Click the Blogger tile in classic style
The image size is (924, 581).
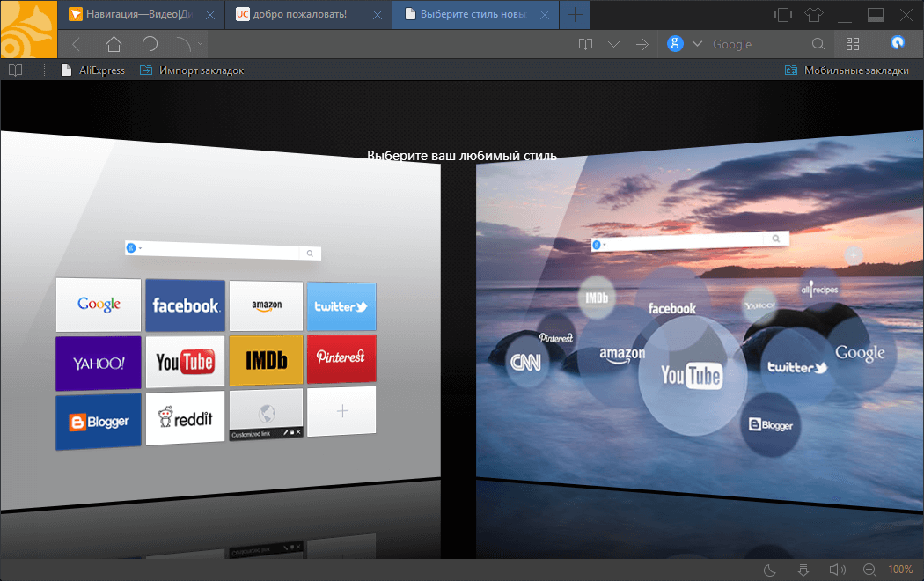click(x=99, y=422)
